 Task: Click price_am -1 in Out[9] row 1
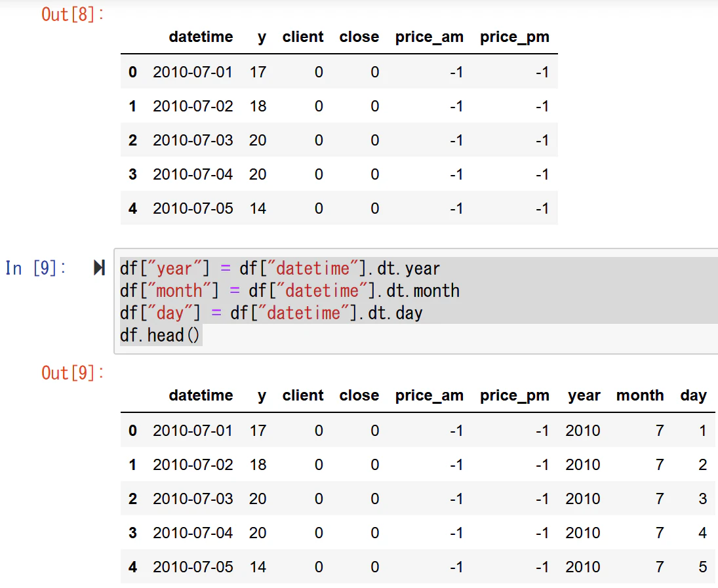[x=456, y=465]
